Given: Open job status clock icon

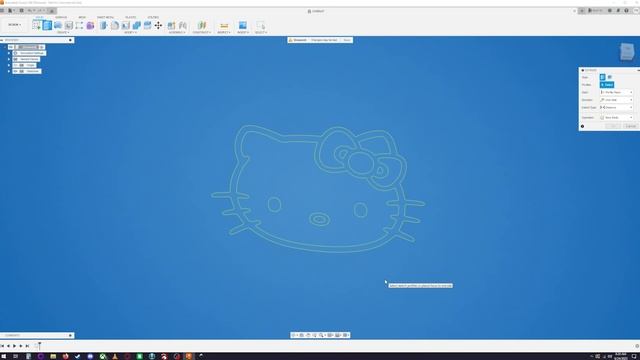Looking at the screenshot, I should (610, 11).
